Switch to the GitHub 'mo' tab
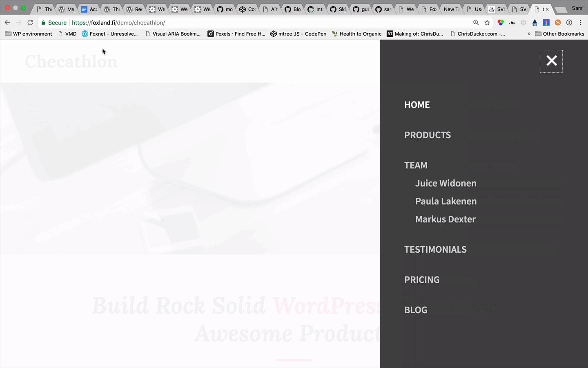588x368 pixels. coord(225,9)
